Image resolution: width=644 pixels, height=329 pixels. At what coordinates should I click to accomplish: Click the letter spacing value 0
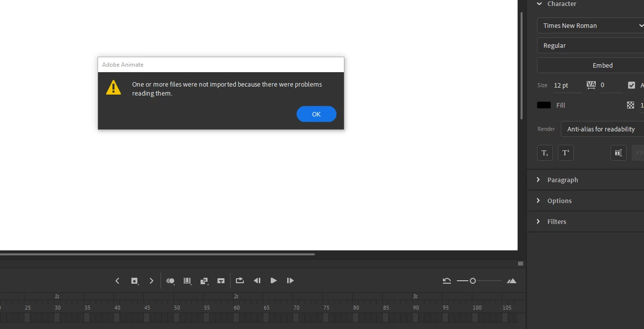(x=611, y=85)
